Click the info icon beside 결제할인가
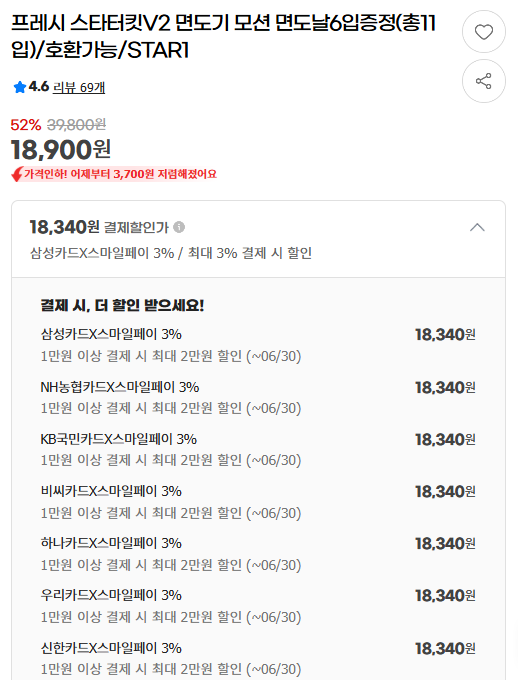 pyautogui.click(x=179, y=227)
